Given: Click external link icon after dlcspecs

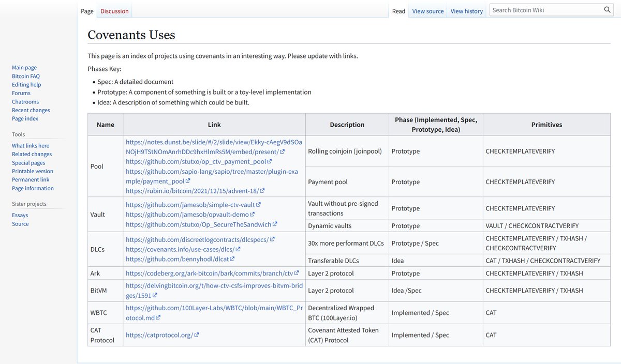Looking at the screenshot, I should [x=272, y=239].
